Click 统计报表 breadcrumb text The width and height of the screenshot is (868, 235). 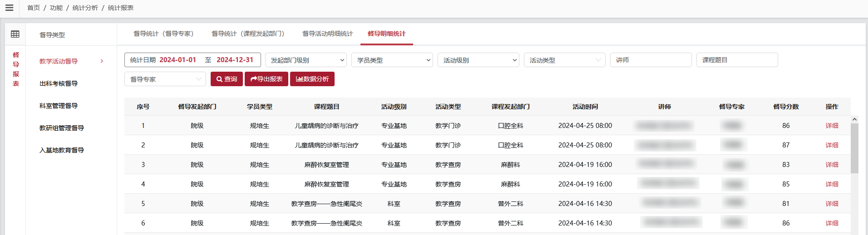[121, 8]
